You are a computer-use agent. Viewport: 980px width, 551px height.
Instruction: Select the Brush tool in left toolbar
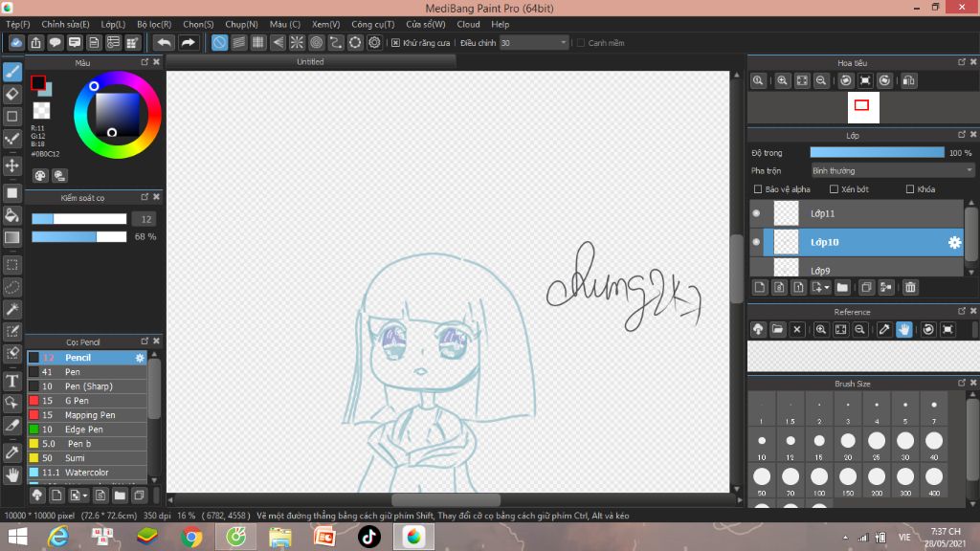coord(11,72)
